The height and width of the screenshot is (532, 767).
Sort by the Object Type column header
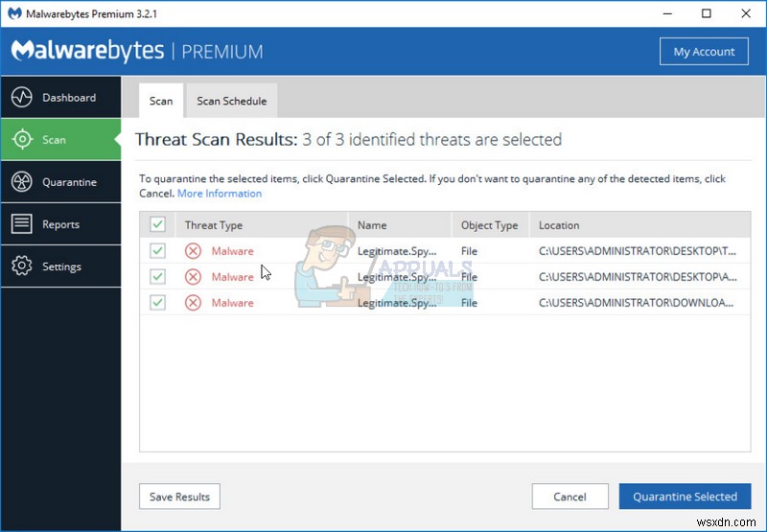click(491, 225)
